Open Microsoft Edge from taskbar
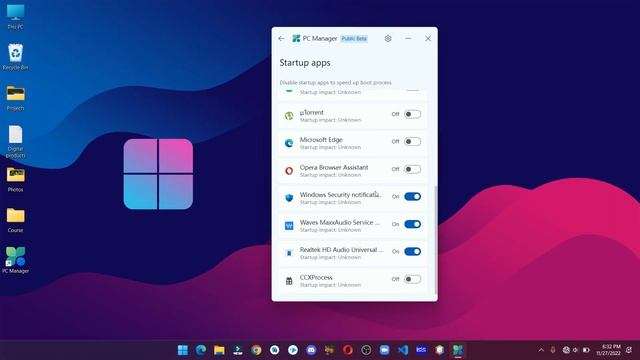Image resolution: width=640 pixels, height=360 pixels. coord(201,350)
